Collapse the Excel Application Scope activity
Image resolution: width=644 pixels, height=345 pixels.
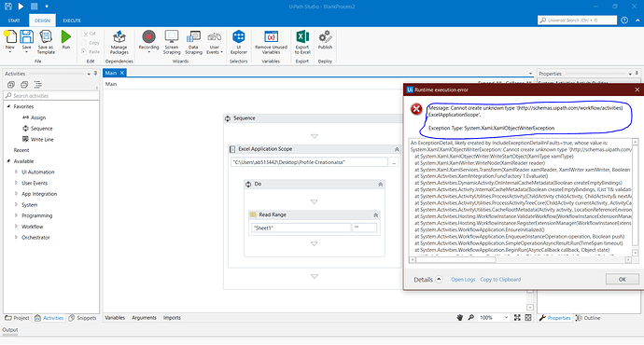[397, 149]
